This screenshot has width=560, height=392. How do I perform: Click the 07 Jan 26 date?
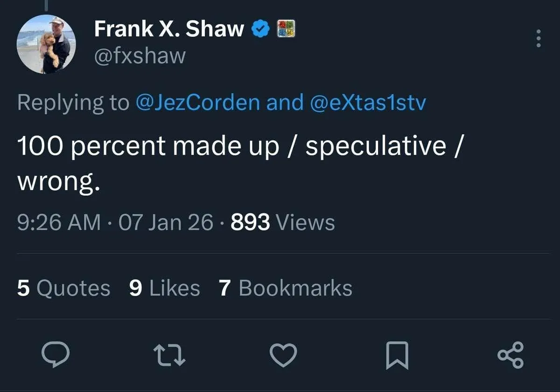point(166,222)
